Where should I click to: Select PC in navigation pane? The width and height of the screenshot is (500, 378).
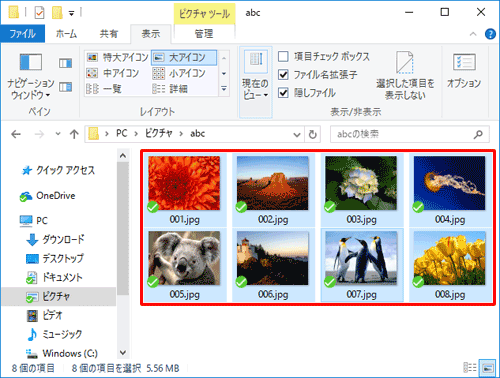click(x=34, y=221)
